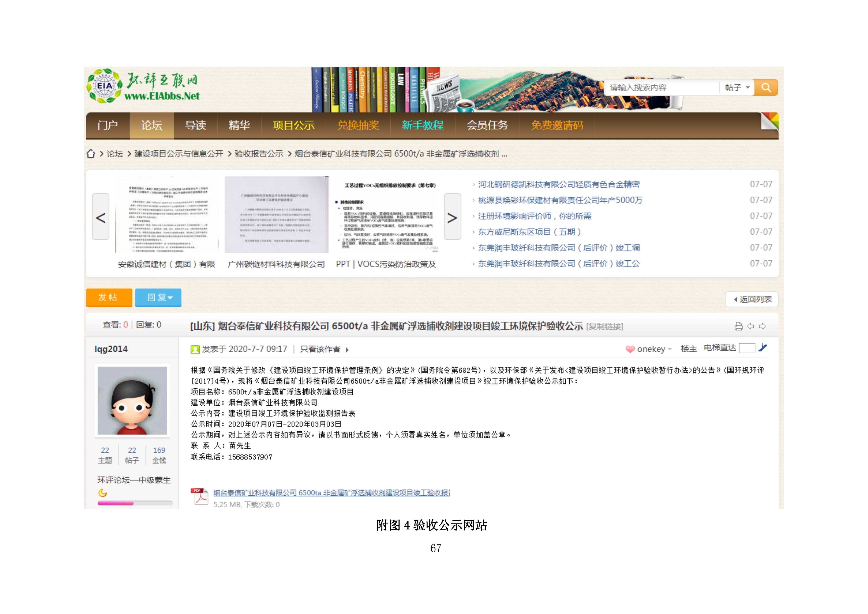Click breadcrumb 论坛 link
Screen dimensions: 868x614
coord(115,154)
